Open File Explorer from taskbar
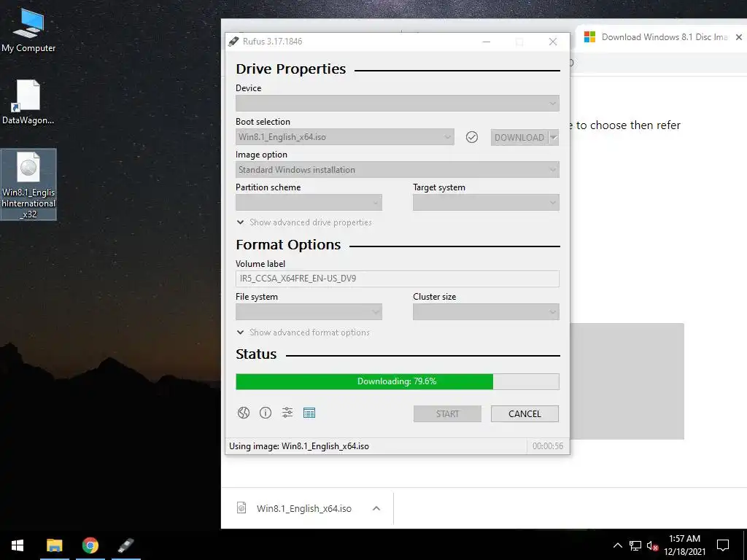 tap(54, 545)
